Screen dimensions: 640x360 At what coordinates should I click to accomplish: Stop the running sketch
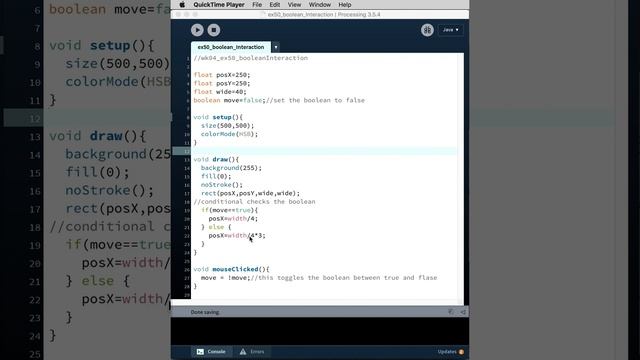point(213,30)
